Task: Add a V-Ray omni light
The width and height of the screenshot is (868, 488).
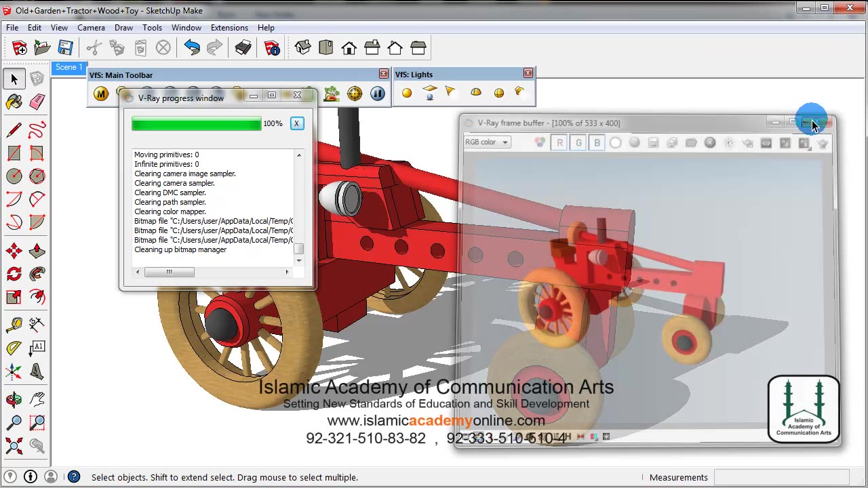Action: tap(407, 93)
